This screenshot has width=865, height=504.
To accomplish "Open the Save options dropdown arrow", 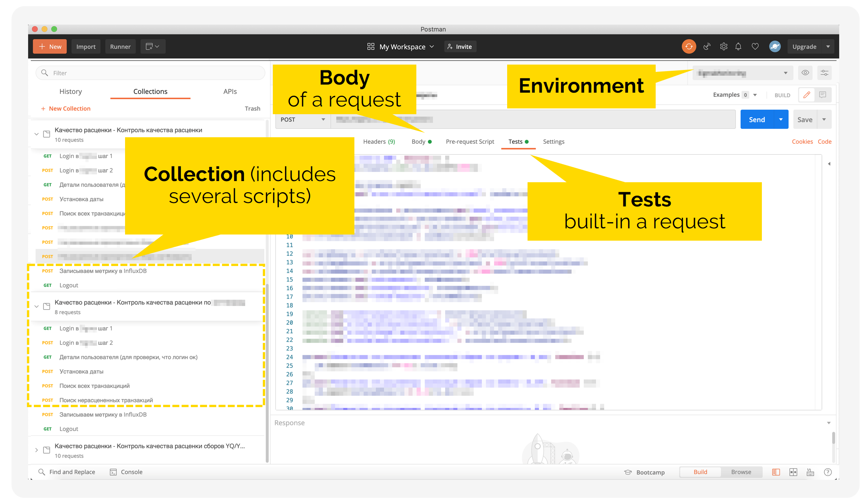I will (824, 120).
